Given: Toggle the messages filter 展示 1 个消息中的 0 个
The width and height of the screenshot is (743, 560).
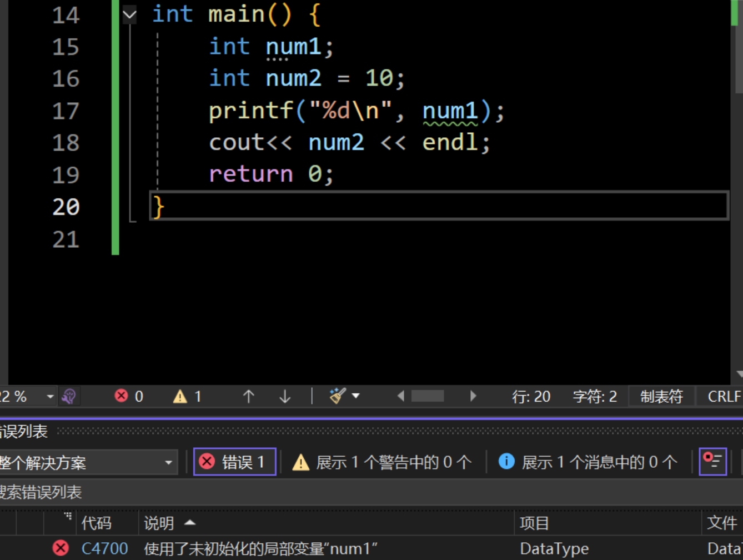Looking at the screenshot, I should [x=588, y=462].
